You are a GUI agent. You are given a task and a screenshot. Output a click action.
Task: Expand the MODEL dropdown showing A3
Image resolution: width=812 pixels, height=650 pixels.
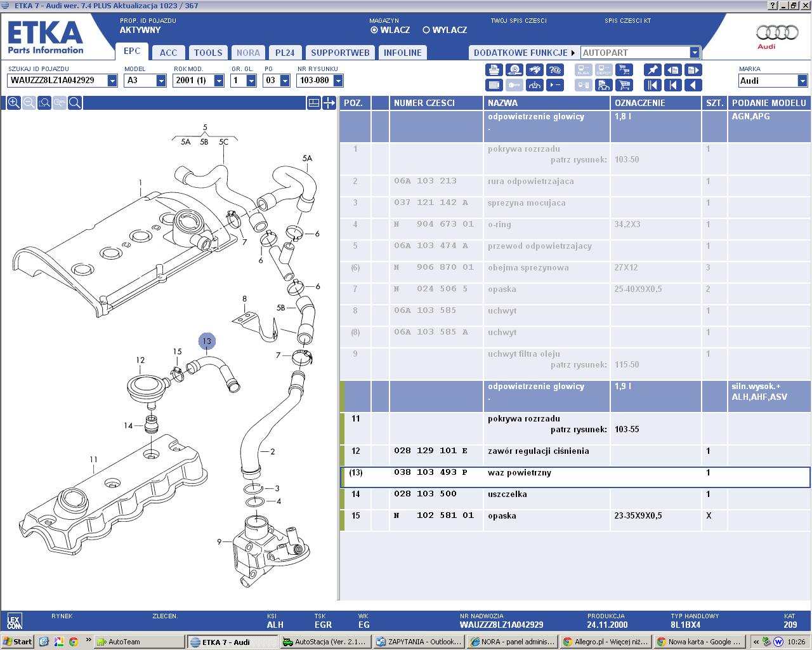click(x=161, y=81)
